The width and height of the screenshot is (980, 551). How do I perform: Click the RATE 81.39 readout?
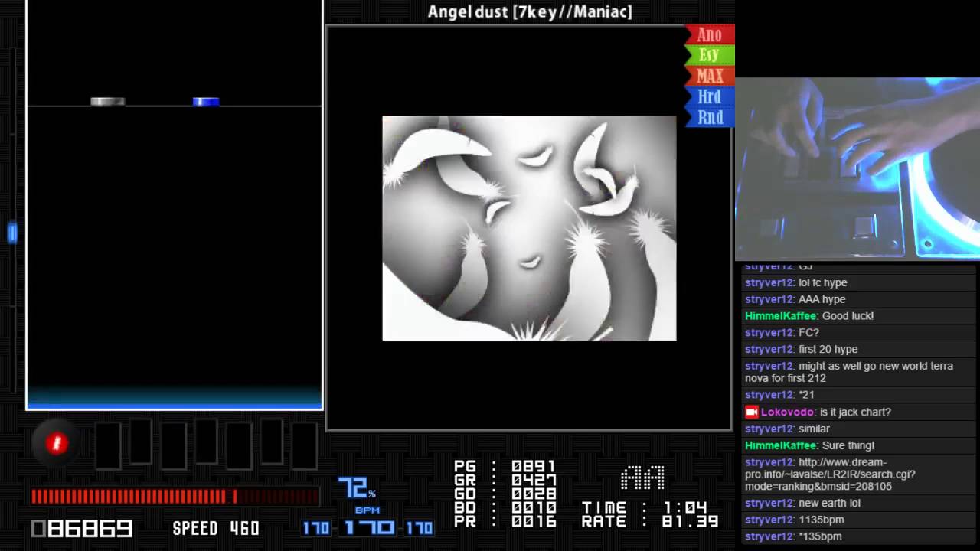coord(649,521)
